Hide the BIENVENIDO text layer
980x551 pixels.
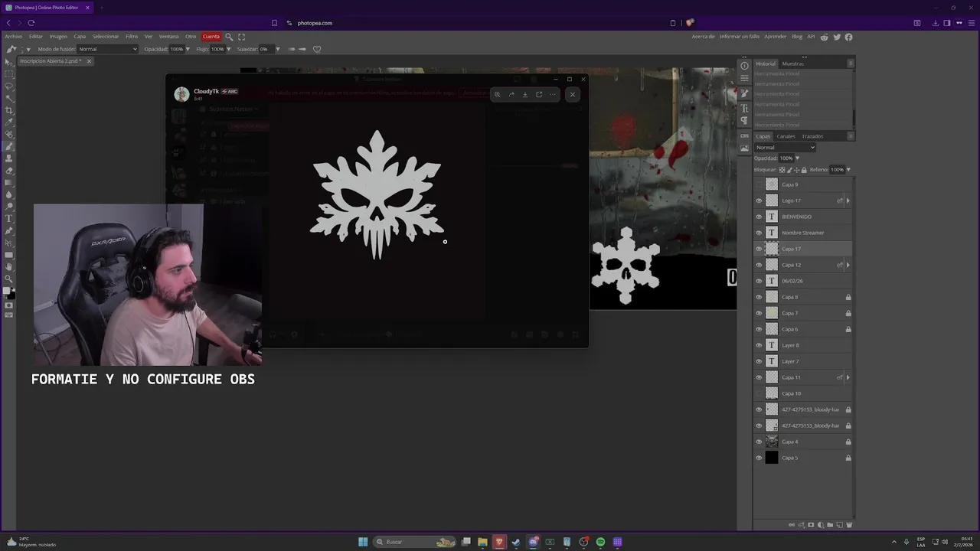coord(759,217)
